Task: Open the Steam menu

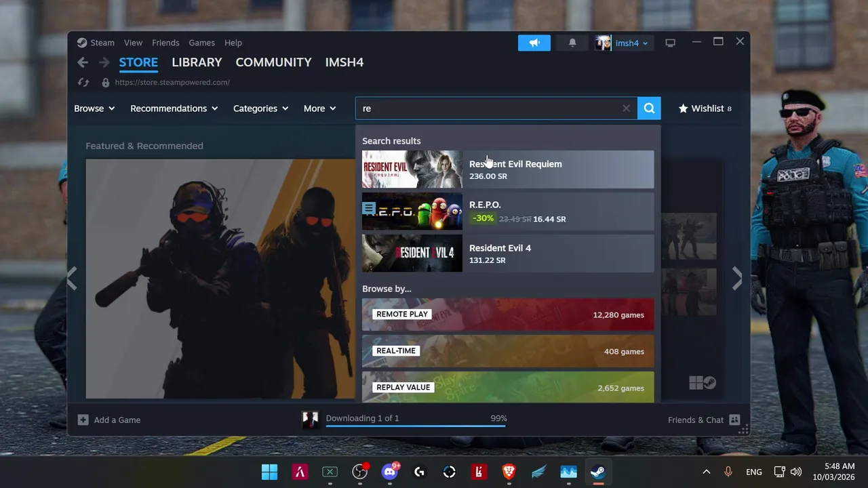Action: tap(102, 43)
